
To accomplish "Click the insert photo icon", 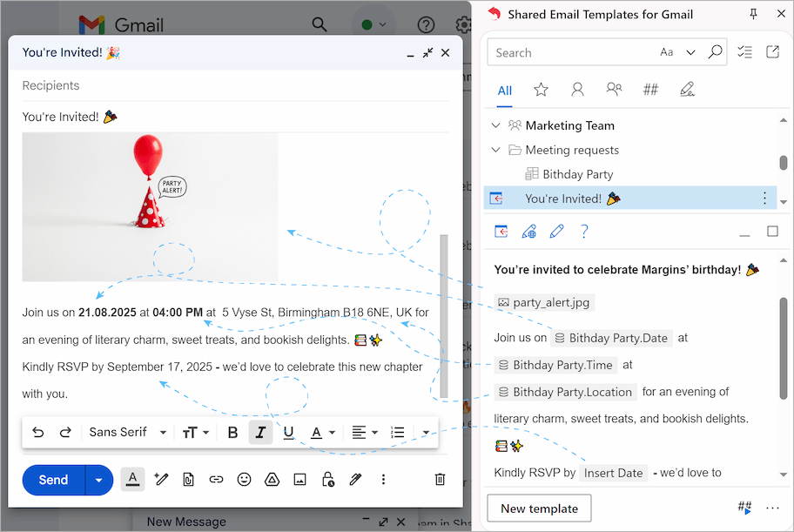I will 299,479.
